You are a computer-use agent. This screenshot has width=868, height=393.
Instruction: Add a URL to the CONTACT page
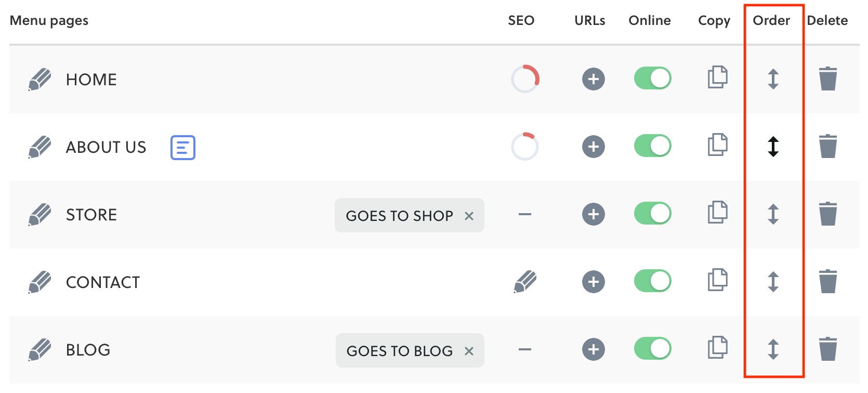point(593,282)
